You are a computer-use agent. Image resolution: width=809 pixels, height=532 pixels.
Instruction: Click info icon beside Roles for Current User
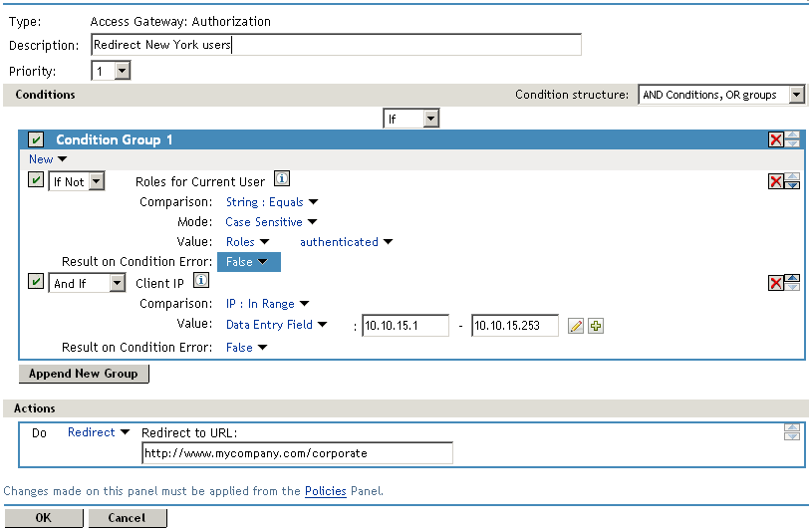point(281,180)
